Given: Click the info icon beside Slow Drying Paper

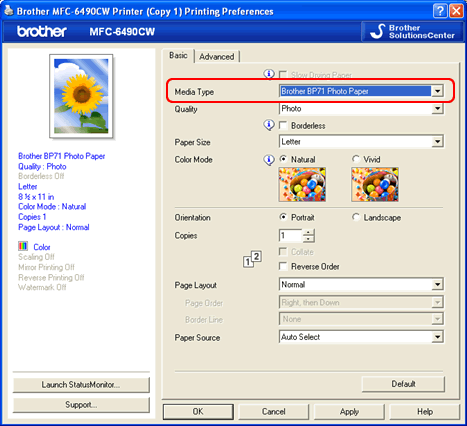Looking at the screenshot, I should [x=269, y=74].
